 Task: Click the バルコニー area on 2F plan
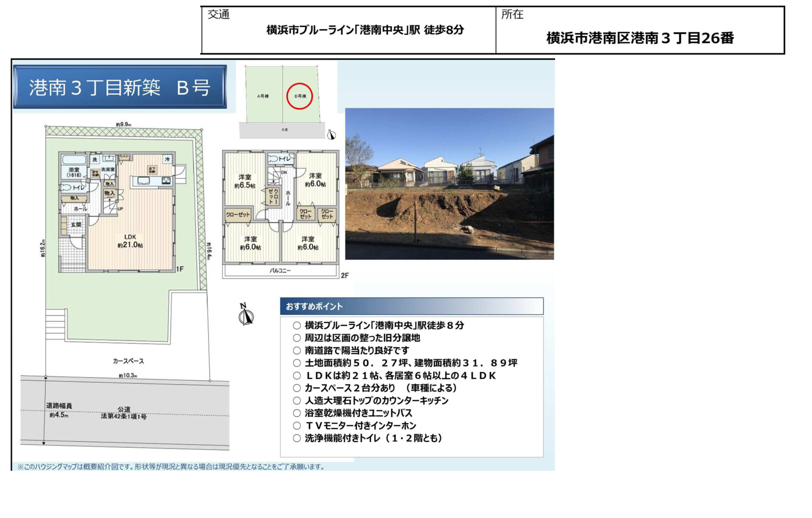pos(280,271)
